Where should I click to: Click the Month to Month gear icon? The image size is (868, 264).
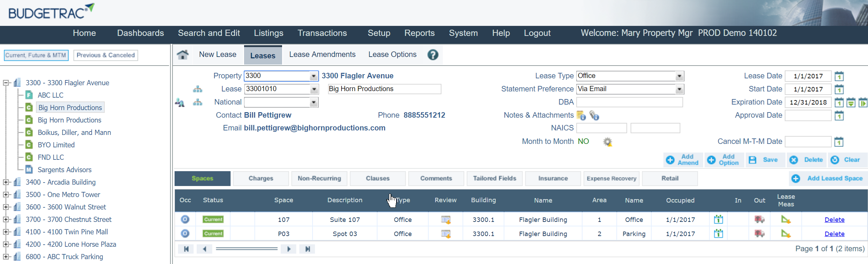tap(607, 142)
